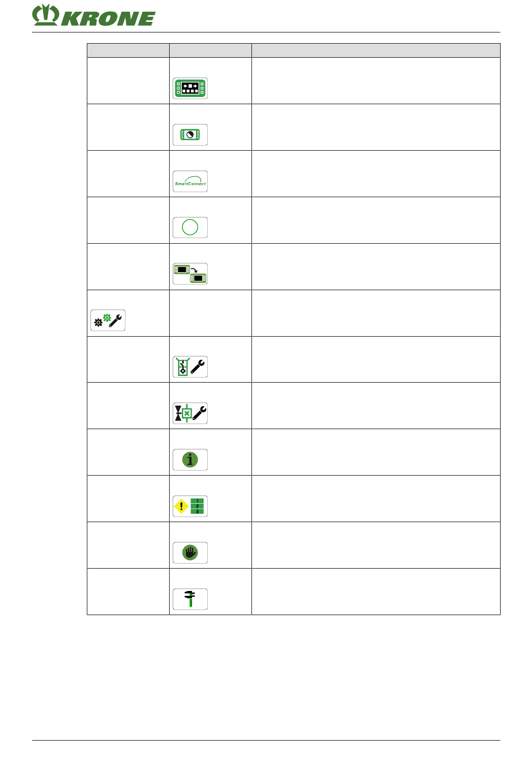Screen dimensions: 532x772
Task: Click the green hand stop icon
Action: point(190,553)
